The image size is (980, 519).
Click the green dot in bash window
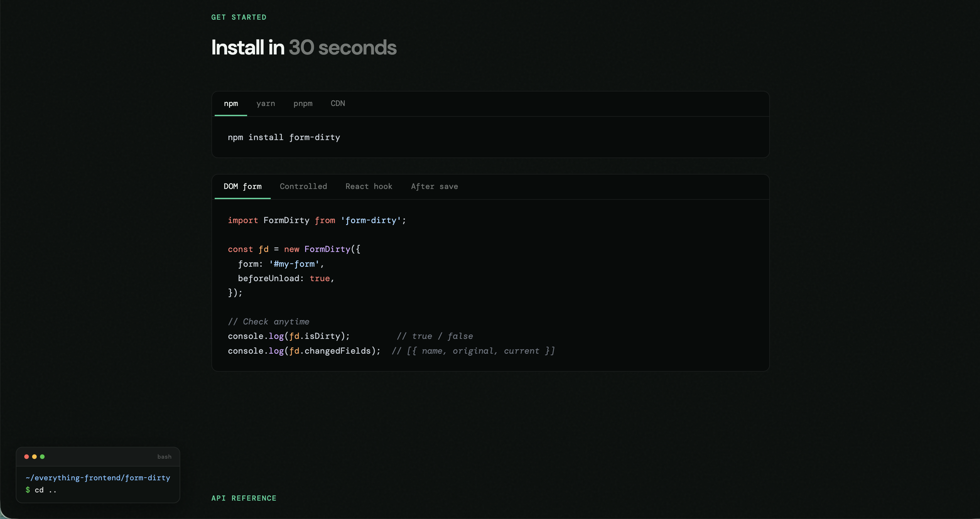point(42,457)
